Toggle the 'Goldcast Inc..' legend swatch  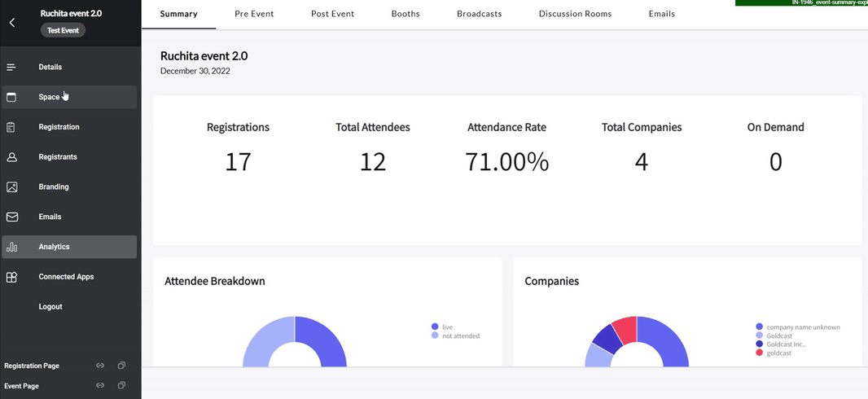point(759,344)
